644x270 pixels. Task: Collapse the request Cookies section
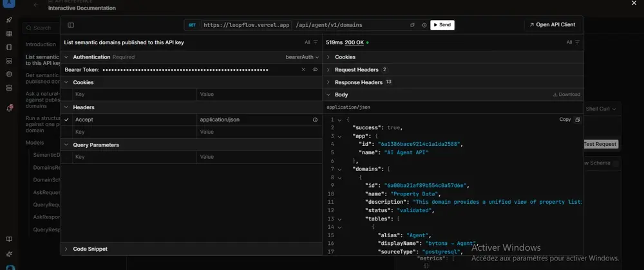click(x=66, y=82)
